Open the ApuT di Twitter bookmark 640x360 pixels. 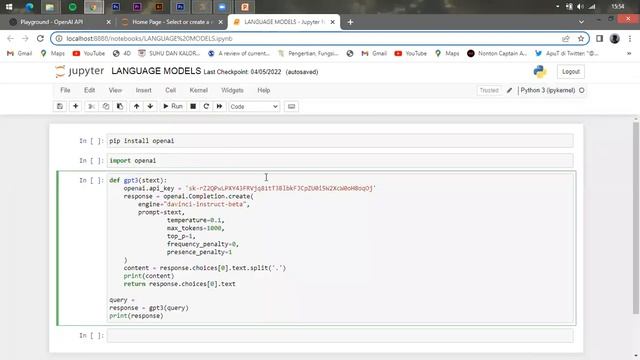coord(567,53)
